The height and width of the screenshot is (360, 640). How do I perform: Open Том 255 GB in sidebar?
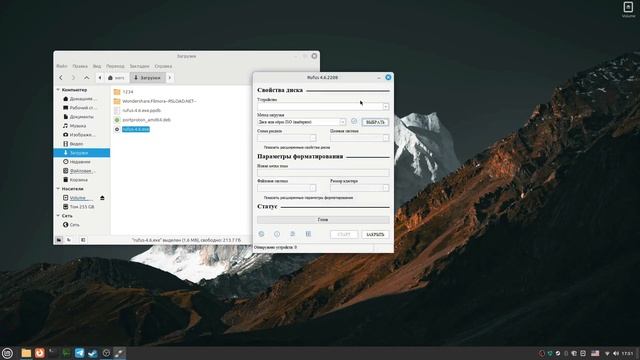point(82,207)
